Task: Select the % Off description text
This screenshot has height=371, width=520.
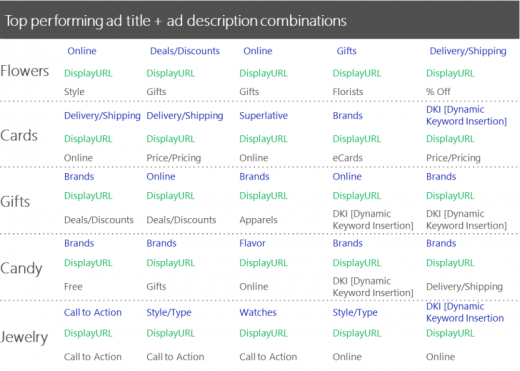Action: (438, 92)
